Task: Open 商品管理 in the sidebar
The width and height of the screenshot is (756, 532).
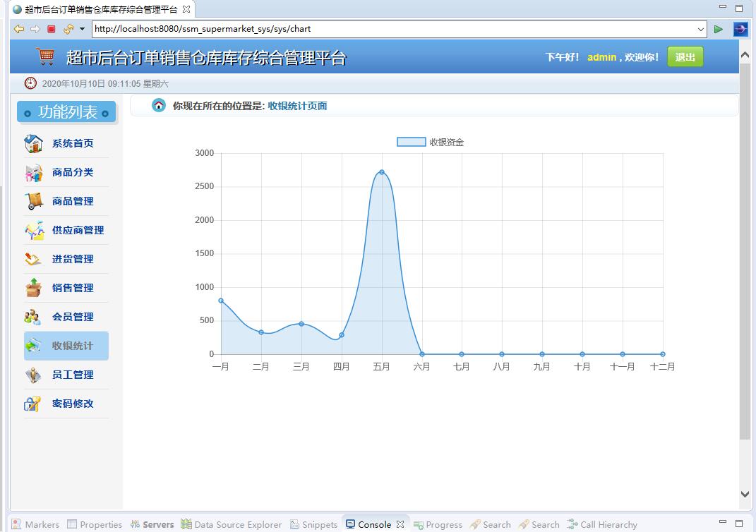Action: pos(72,201)
